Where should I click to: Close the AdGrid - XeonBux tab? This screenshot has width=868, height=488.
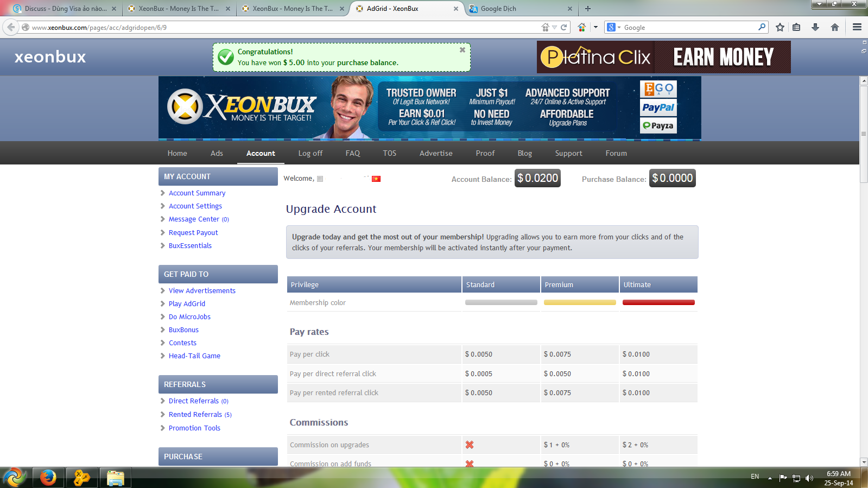456,9
